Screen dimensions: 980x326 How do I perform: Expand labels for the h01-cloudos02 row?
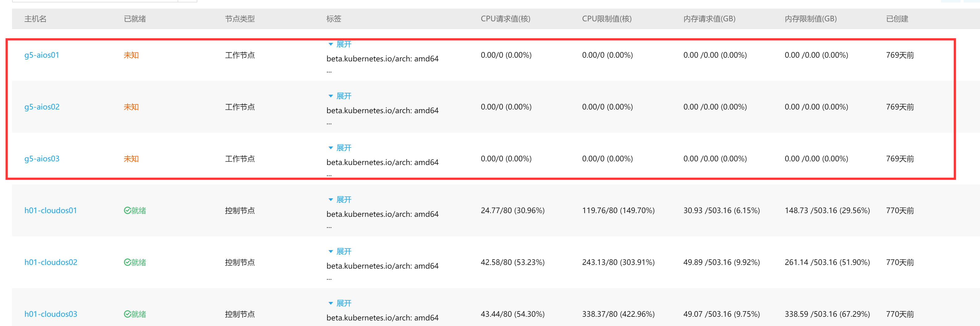click(340, 252)
